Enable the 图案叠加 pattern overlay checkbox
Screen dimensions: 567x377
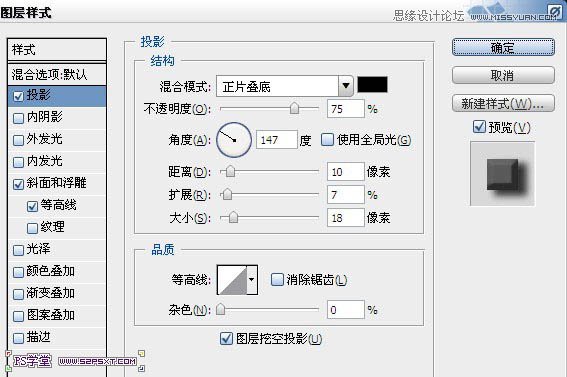pyautogui.click(x=18, y=316)
